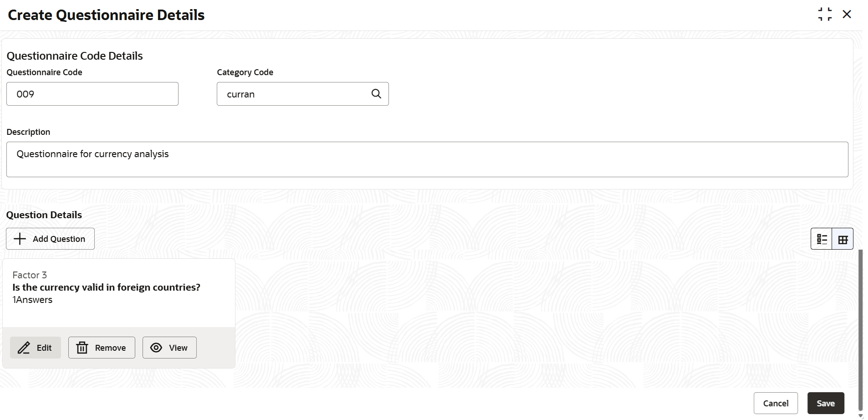Click the plus icon for Add Question
This screenshot has height=420, width=868.
click(x=20, y=239)
